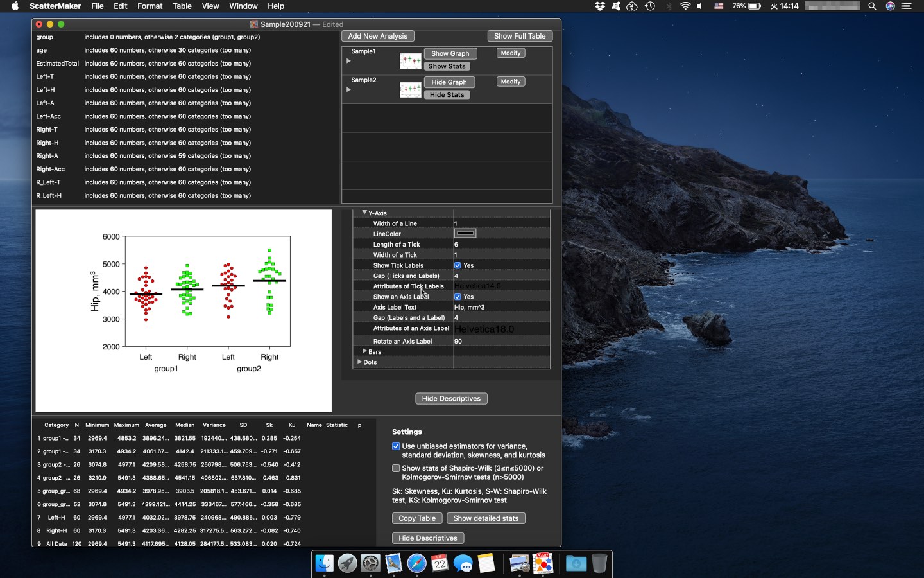Image resolution: width=924 pixels, height=578 pixels.
Task: Uncheck Show Tick Labels checkbox
Action: (x=458, y=265)
